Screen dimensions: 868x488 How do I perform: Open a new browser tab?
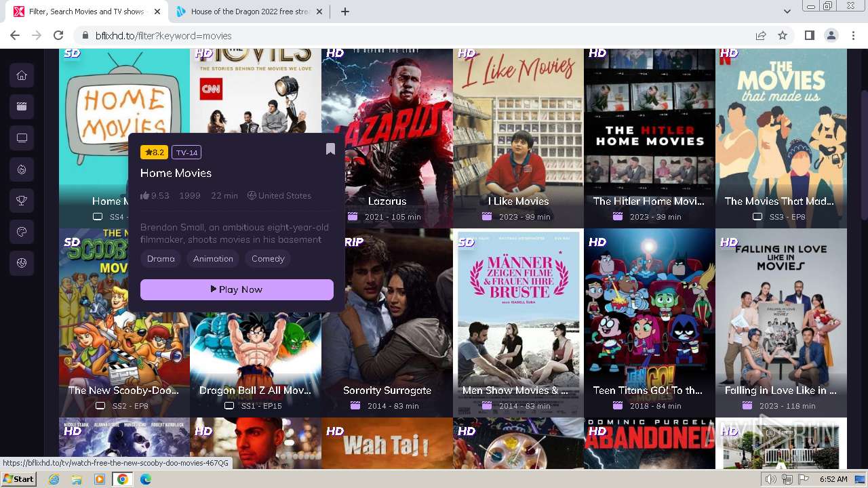(345, 12)
